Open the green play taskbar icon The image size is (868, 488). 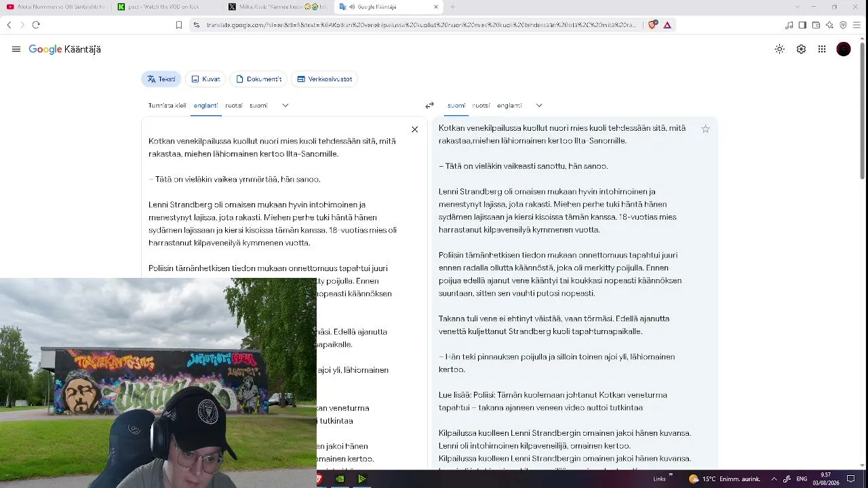[x=361, y=479]
